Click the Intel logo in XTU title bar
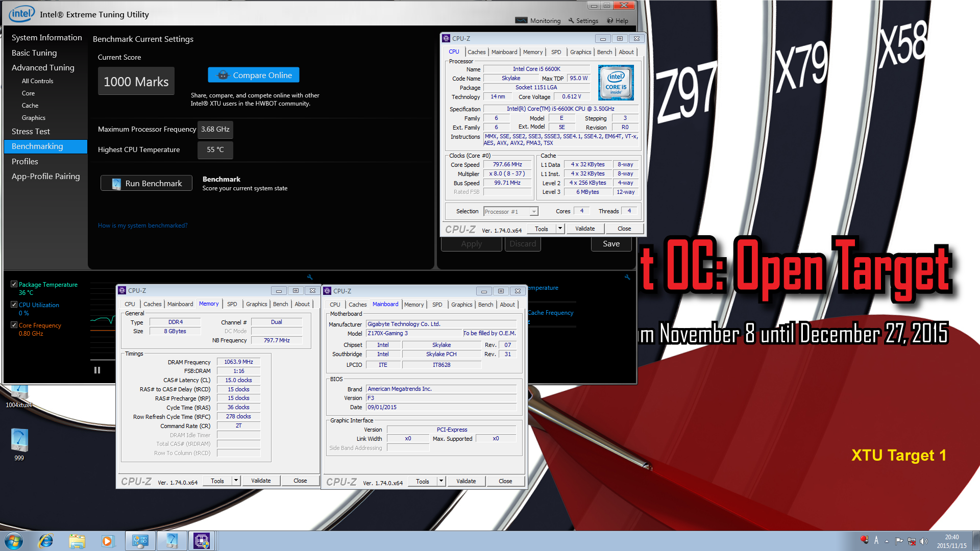The image size is (980, 551). pos(22,14)
